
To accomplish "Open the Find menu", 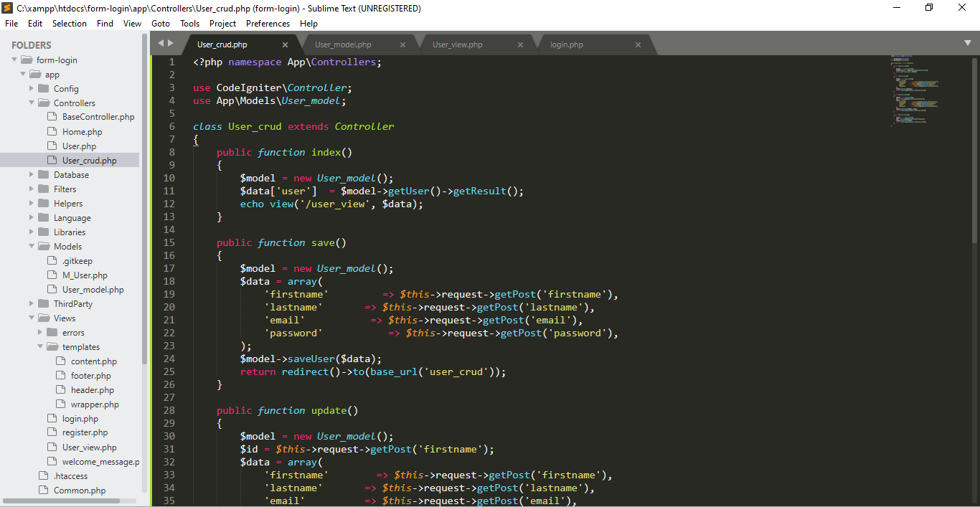I will 105,24.
